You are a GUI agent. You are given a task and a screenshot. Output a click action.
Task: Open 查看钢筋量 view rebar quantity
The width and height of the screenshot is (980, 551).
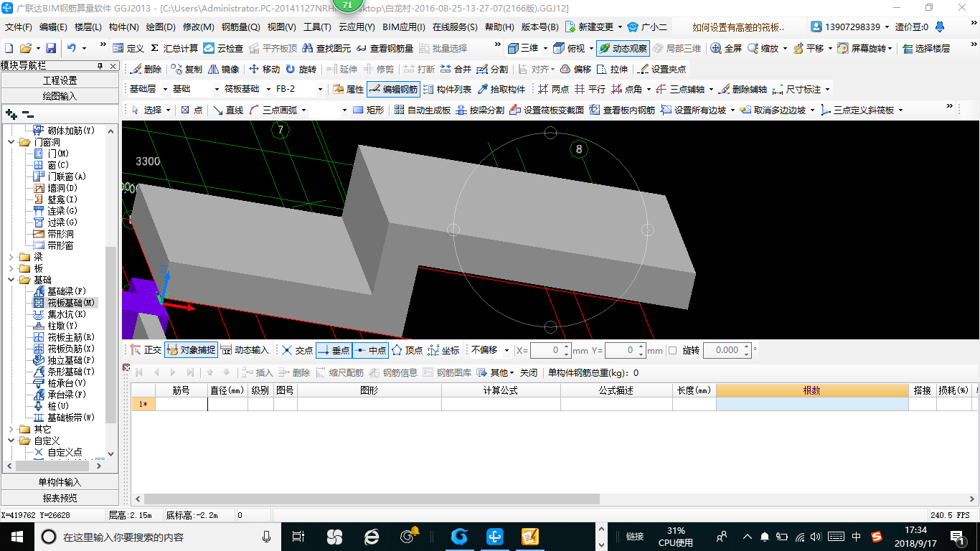385,48
